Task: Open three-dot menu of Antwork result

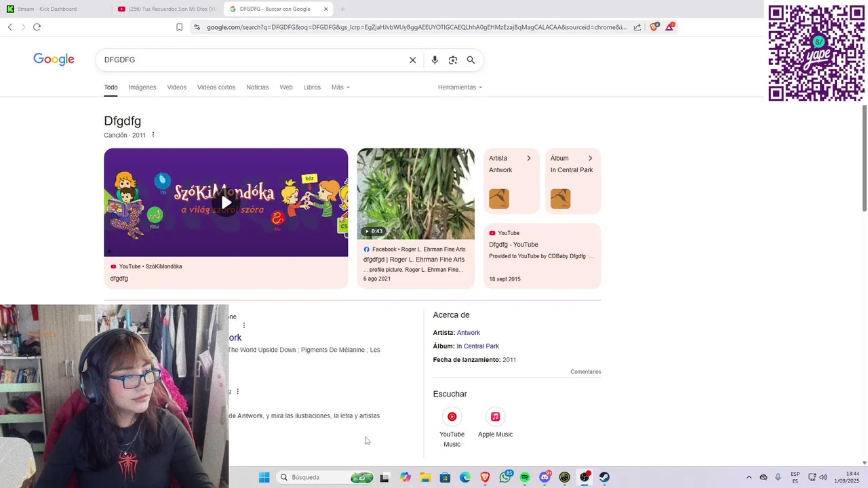Action: (x=244, y=325)
